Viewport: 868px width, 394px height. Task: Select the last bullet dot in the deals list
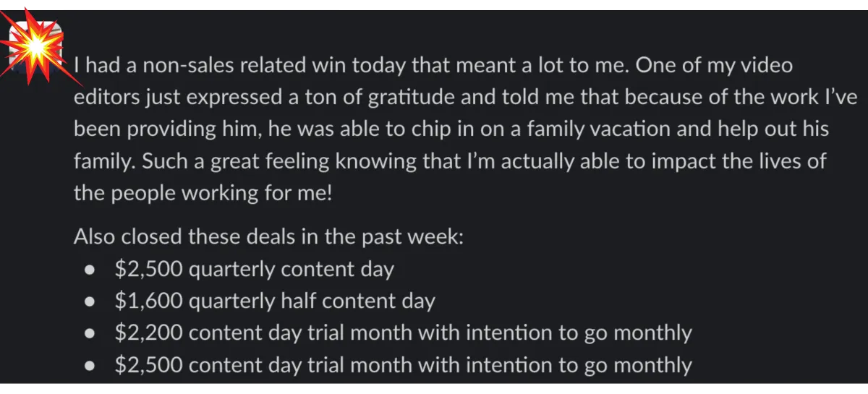(x=90, y=366)
